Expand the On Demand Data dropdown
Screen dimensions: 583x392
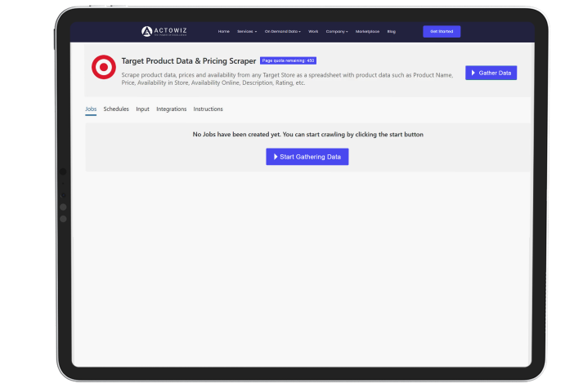283,32
